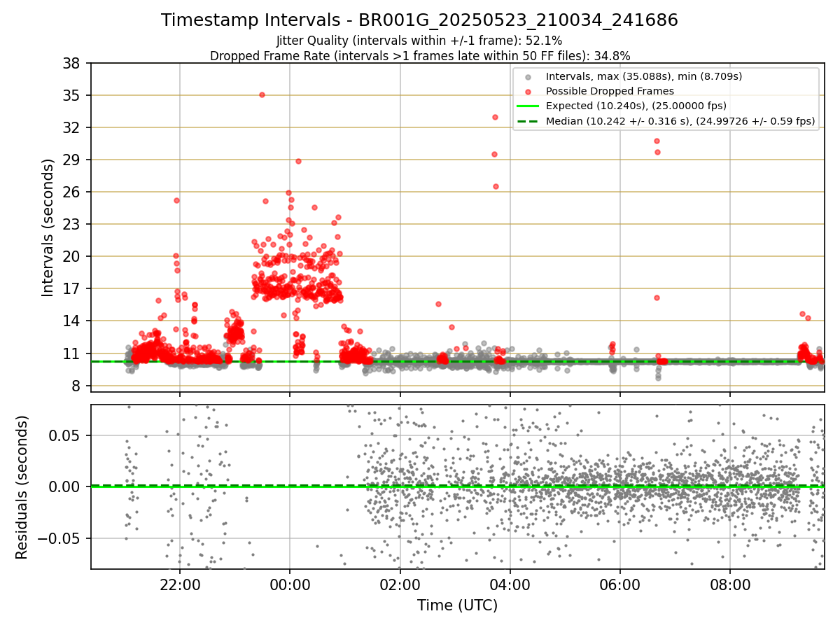
Task: Click the 'Intervals (seconds)' y-axis label
Action: coord(48,227)
